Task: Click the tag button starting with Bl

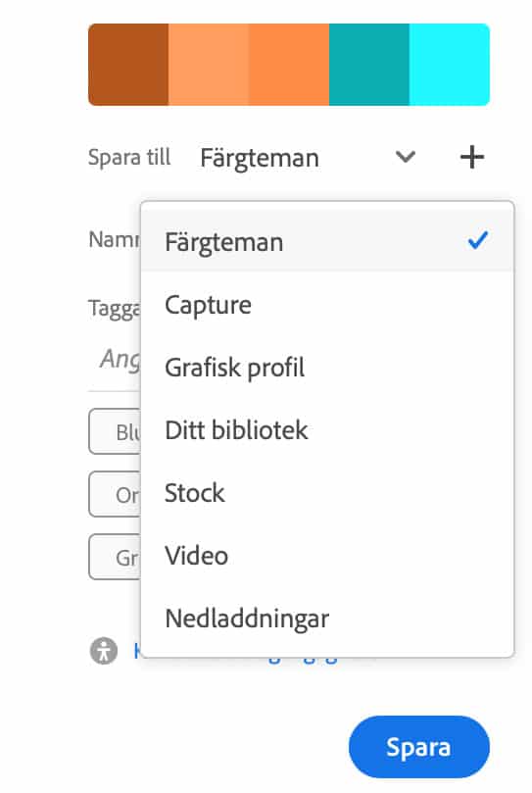Action: (x=116, y=431)
